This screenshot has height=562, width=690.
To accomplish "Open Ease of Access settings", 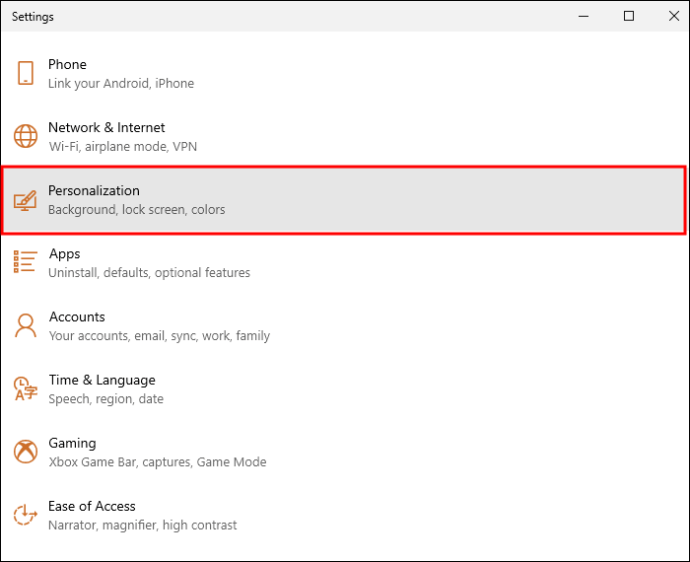I will (92, 506).
